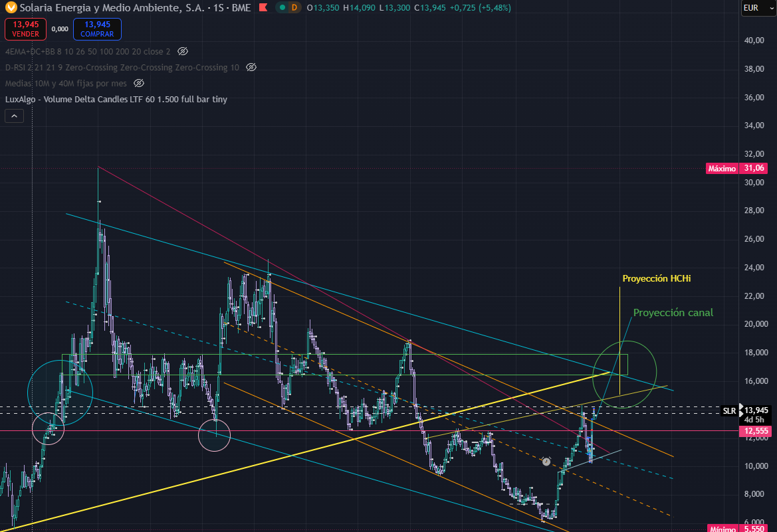This screenshot has width=777, height=532.
Task: Click the open value O13,350
Action: pos(323,8)
